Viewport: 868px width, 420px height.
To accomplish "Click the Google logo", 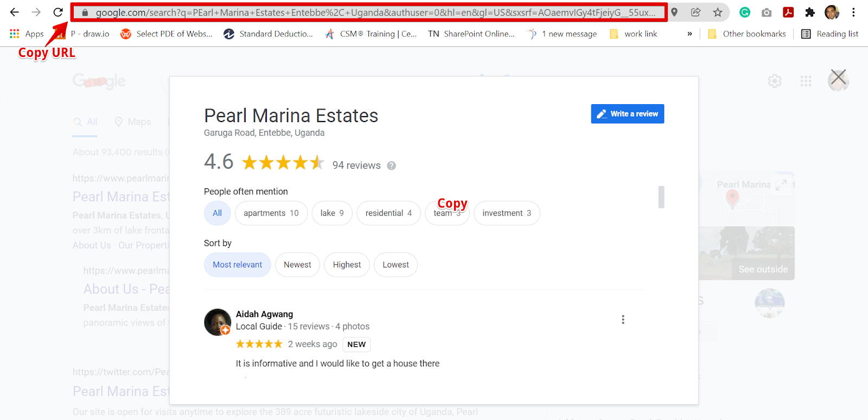I will pyautogui.click(x=99, y=81).
